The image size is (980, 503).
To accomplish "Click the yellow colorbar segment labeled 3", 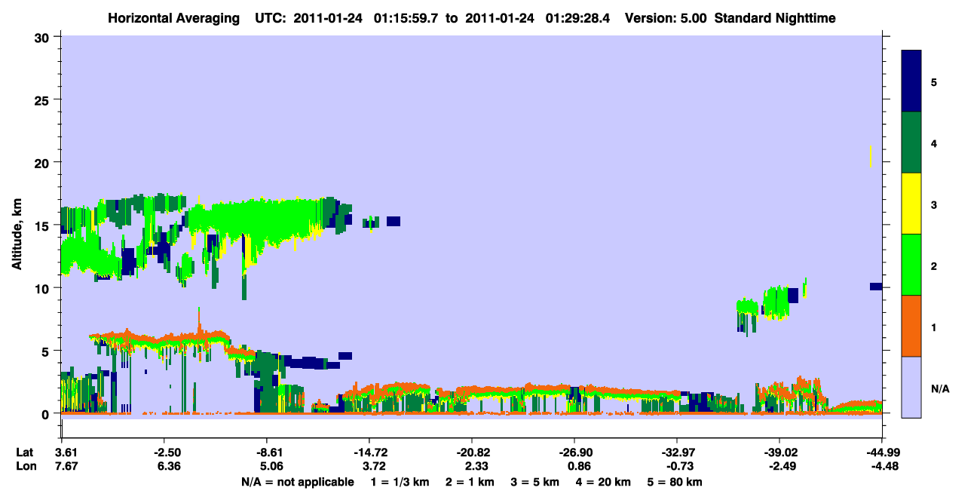I will point(912,204).
